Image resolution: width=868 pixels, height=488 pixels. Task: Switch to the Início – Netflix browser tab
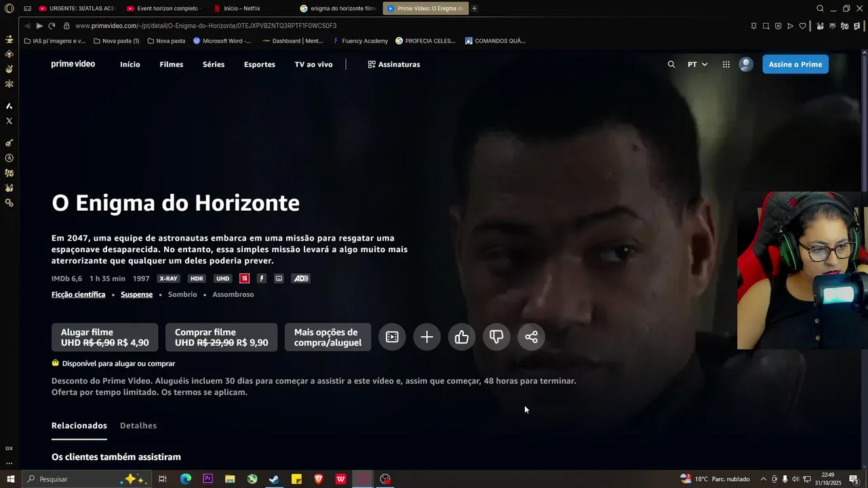251,8
